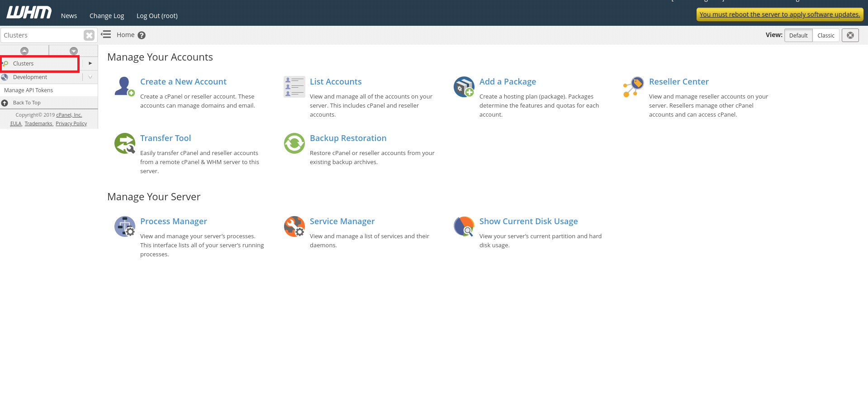This screenshot has height=396, width=868.
Task: Open the Privacy Policy link
Action: (71, 123)
